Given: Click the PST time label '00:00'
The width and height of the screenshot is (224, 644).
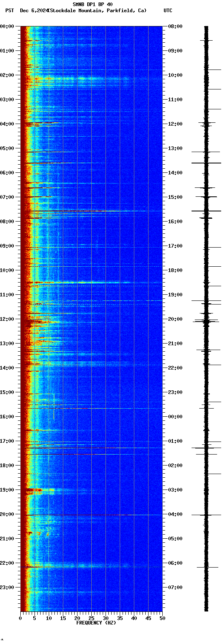Looking at the screenshot, I should [x=7, y=26].
